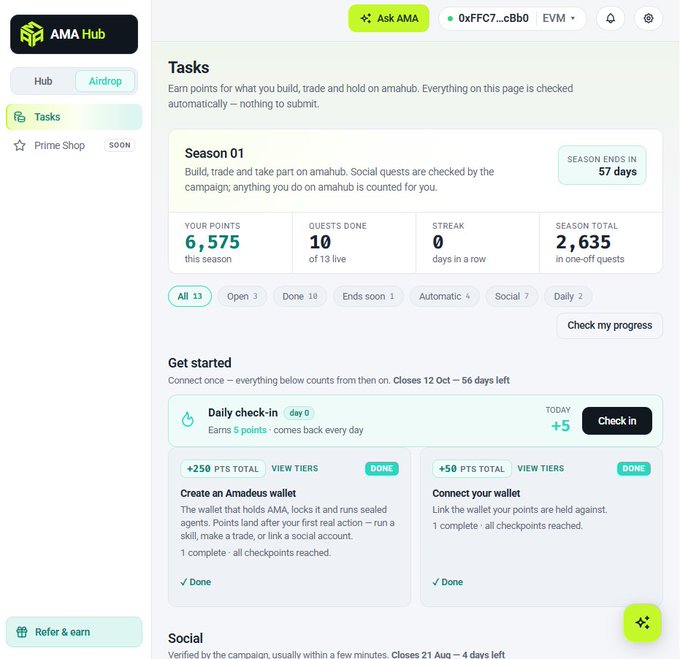Click the Check in button
The height and width of the screenshot is (659, 680).
(x=617, y=421)
